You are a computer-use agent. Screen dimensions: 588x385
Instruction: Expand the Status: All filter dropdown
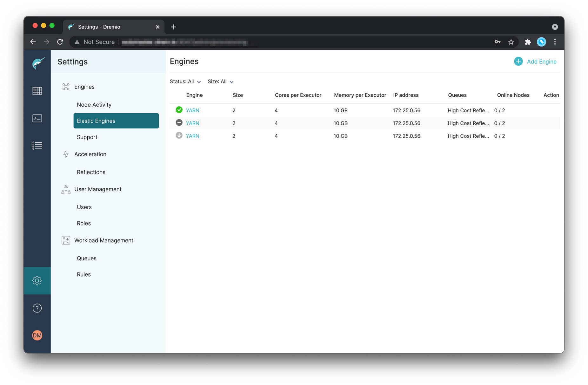tap(185, 82)
